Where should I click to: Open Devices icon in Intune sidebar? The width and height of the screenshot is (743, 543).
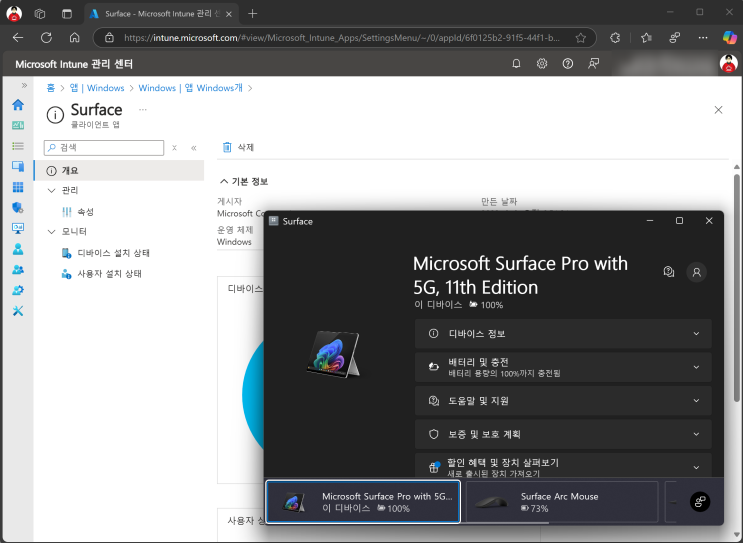(18, 166)
